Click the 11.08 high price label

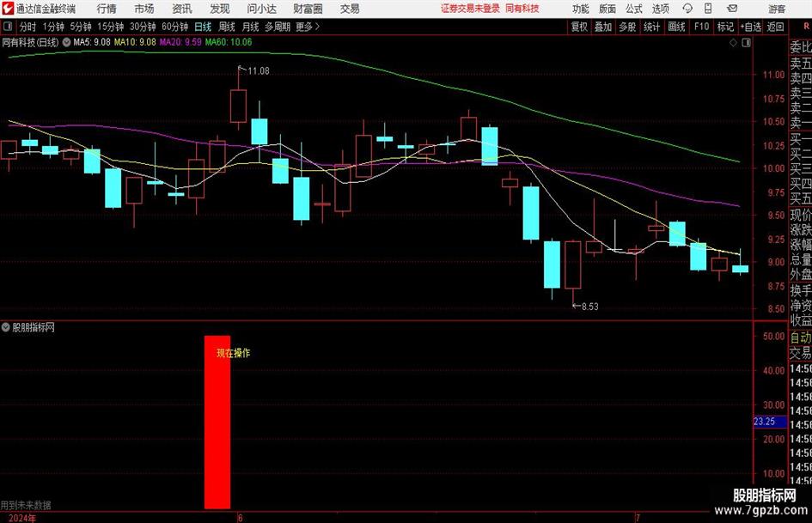click(259, 71)
